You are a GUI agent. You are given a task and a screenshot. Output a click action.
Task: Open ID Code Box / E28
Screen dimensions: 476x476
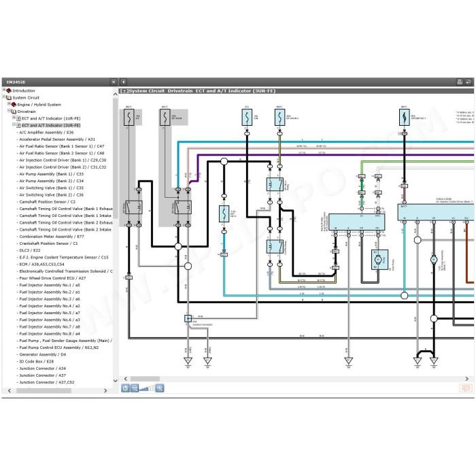[x=37, y=362]
